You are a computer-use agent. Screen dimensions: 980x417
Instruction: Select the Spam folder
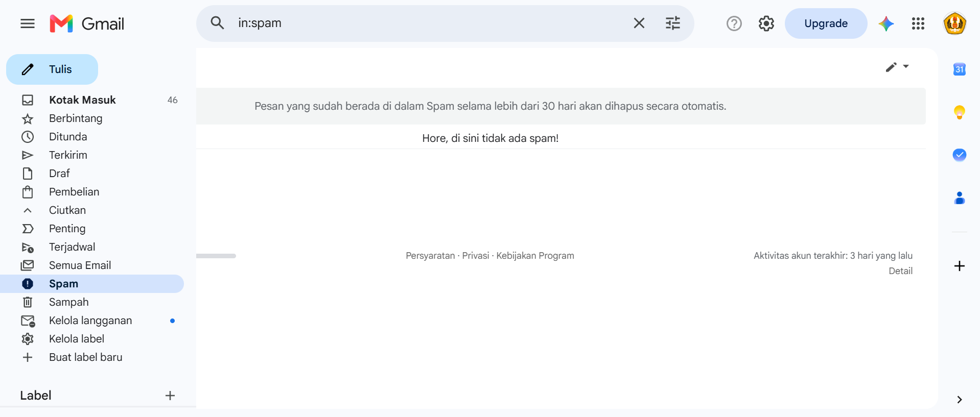pos(92,284)
